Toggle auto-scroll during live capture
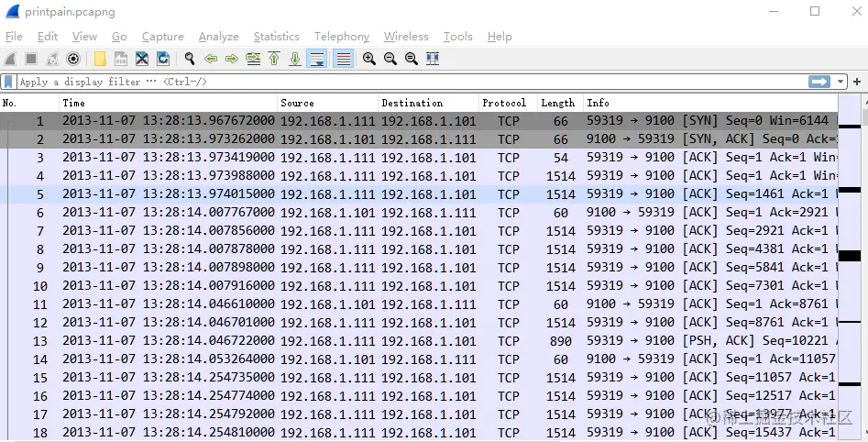Image resolution: width=868 pixels, height=442 pixels. 316,59
